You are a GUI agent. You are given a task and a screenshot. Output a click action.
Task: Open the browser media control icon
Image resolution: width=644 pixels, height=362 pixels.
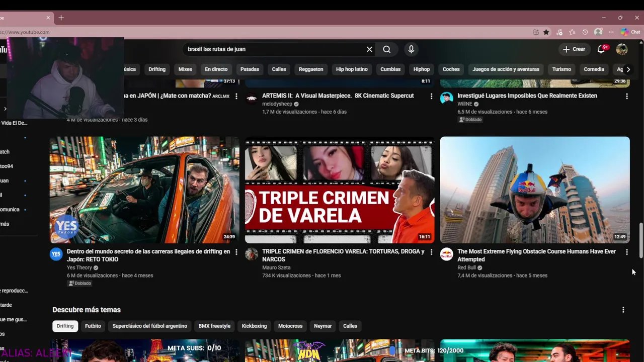559,32
